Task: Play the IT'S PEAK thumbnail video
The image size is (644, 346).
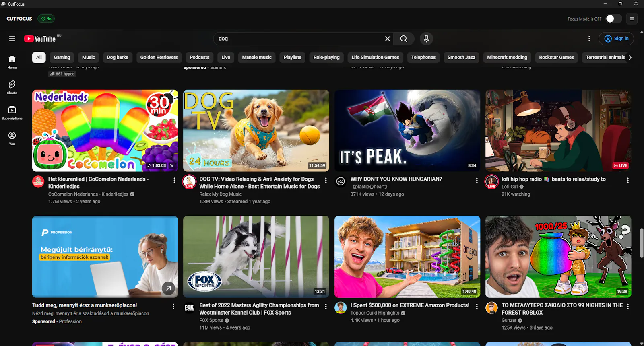Action: (x=407, y=131)
